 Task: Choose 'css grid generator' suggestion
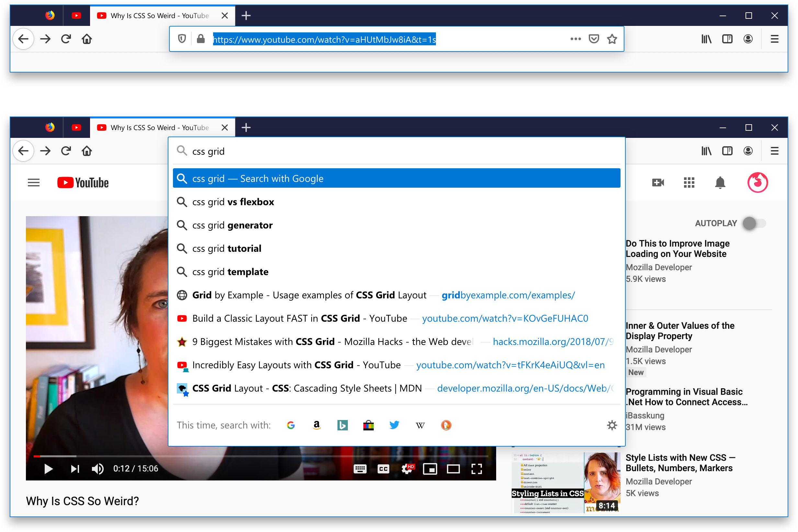tap(397, 225)
